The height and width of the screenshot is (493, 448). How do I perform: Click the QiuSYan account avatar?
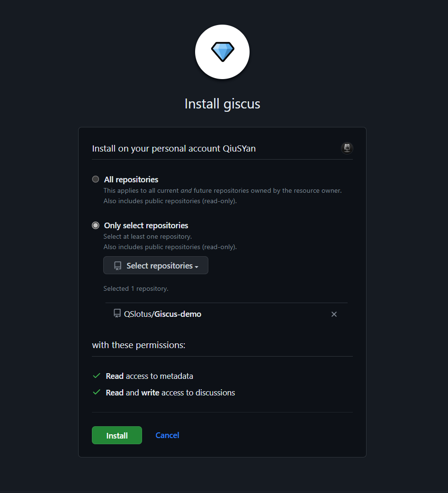[347, 148]
